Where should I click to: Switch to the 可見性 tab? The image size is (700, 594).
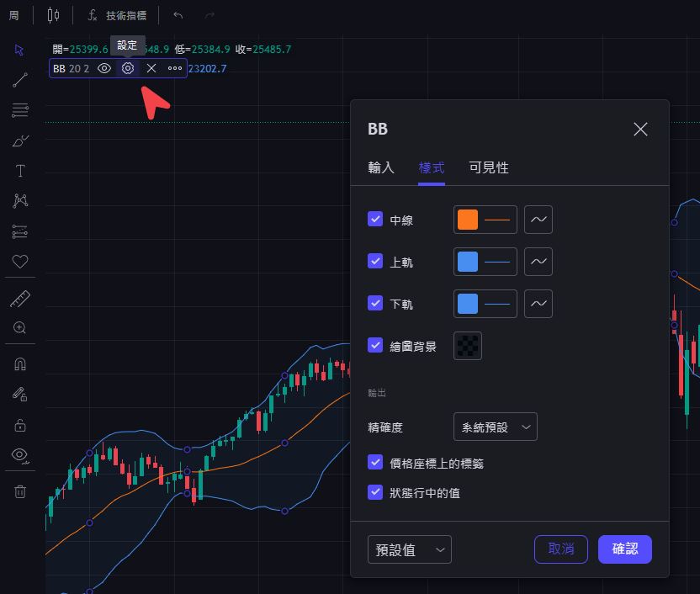click(487, 167)
